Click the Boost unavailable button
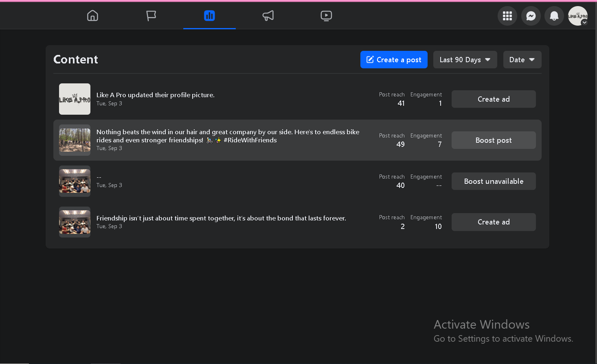The height and width of the screenshot is (364, 597). (494, 181)
